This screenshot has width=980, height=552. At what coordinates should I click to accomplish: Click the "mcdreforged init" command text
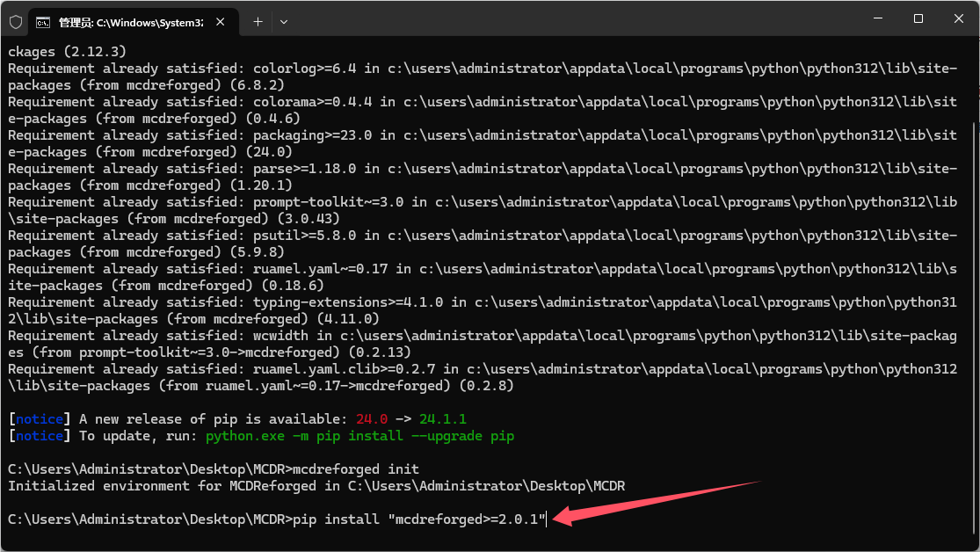coord(356,468)
